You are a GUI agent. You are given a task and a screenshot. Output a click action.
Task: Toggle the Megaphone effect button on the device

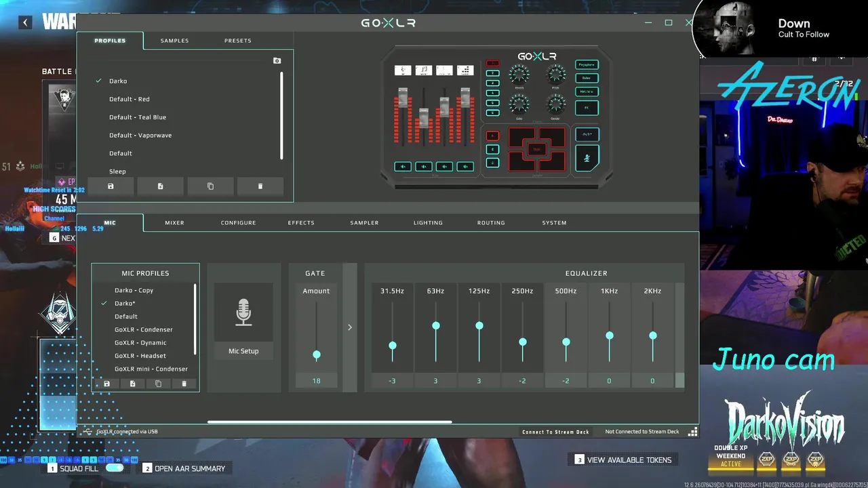587,64
